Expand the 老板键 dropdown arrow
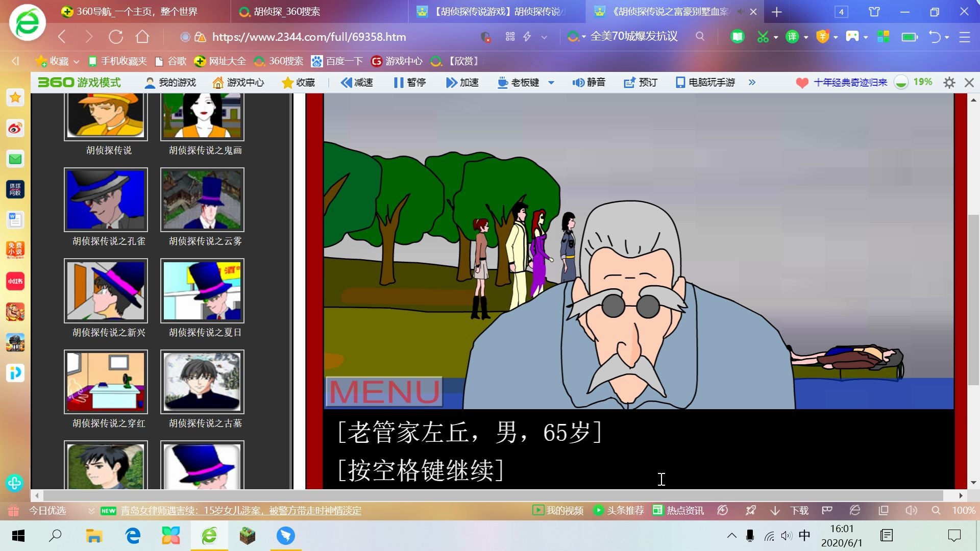 (x=551, y=82)
